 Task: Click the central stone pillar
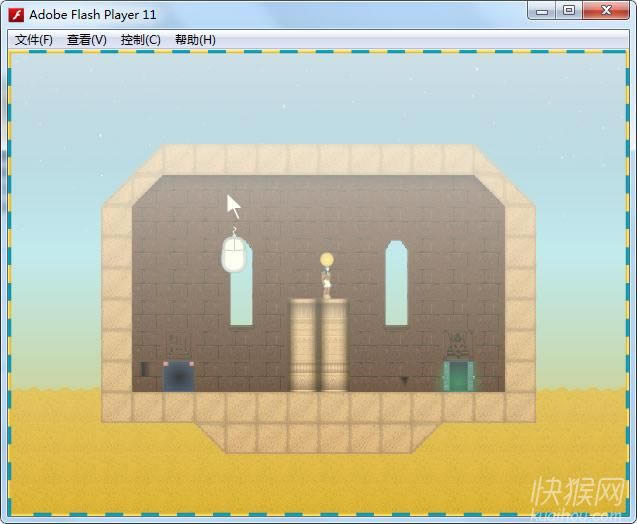(x=319, y=345)
